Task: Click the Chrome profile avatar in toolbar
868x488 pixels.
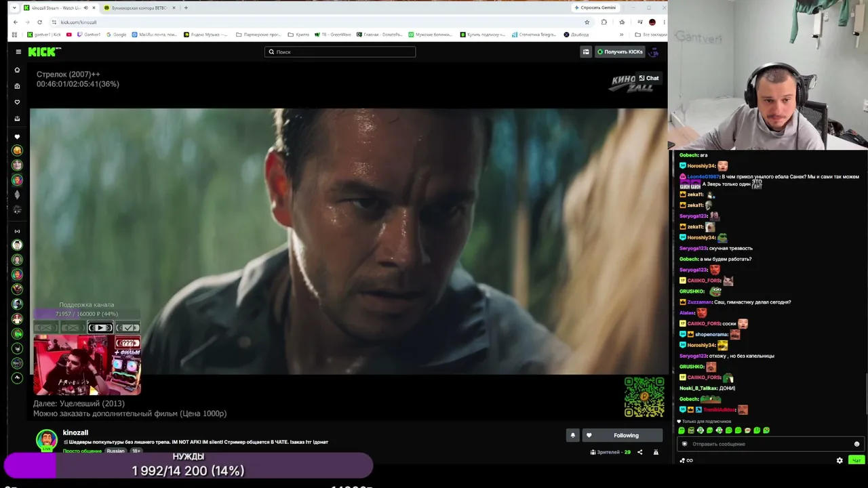Action: point(652,22)
